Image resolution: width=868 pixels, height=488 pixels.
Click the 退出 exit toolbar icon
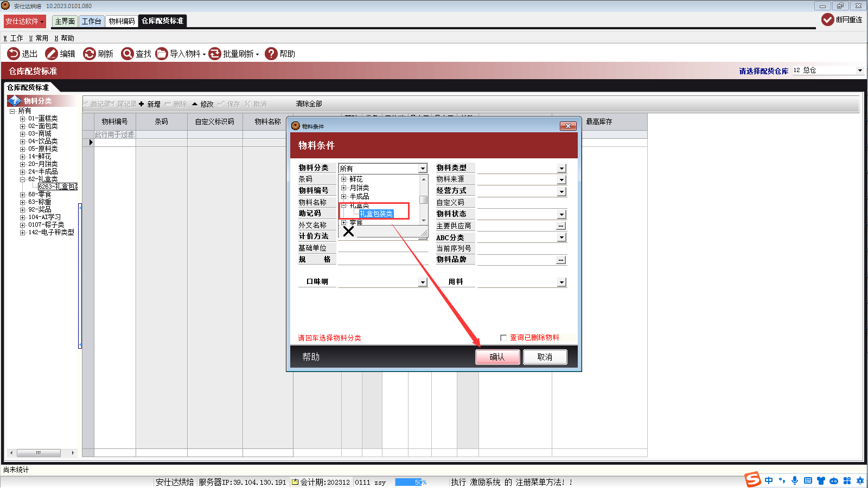click(x=14, y=54)
